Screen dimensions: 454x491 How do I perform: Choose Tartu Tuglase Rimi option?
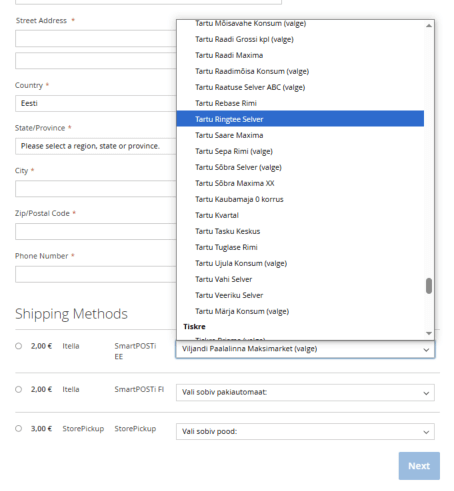300,247
